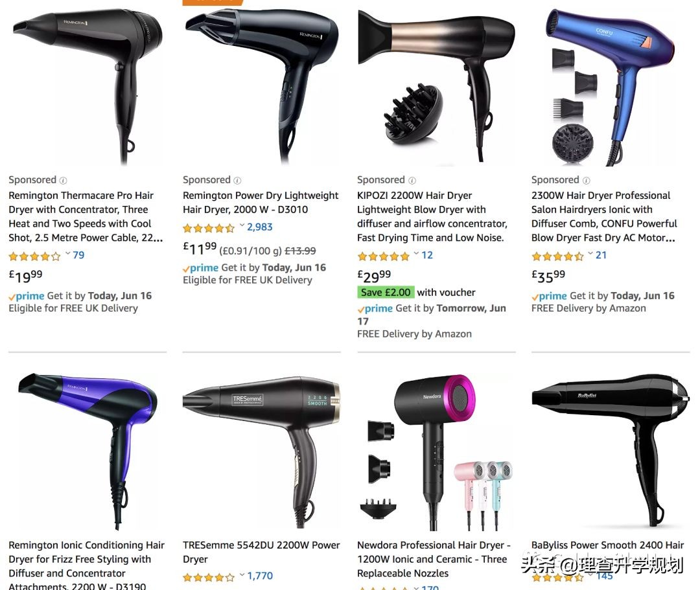This screenshot has height=590, width=700.
Task: Click the Save £2.00 voucher badge
Action: (x=386, y=293)
